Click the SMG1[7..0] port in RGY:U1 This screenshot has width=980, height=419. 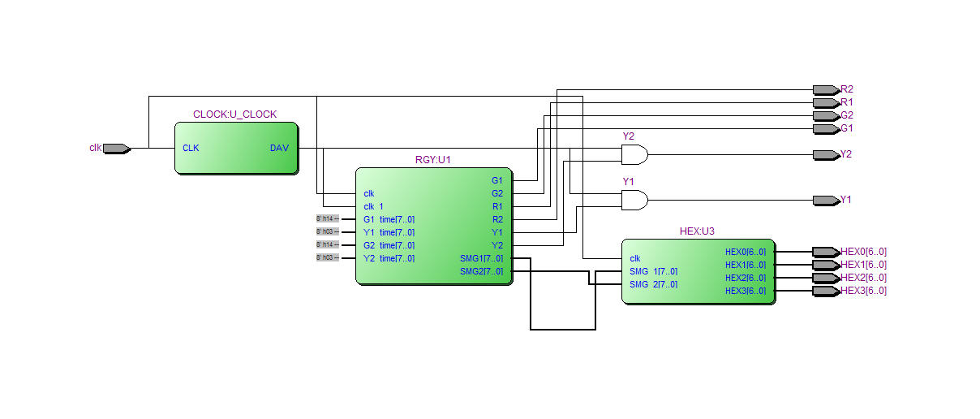pos(481,258)
